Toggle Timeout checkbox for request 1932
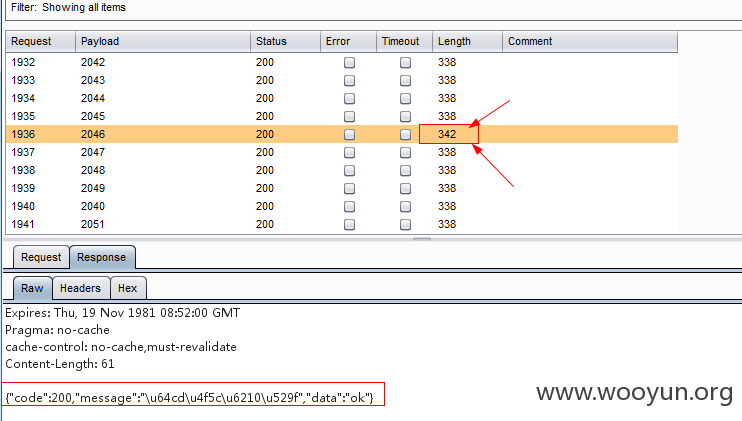Viewport: 742px width, 421px height. pyautogui.click(x=405, y=62)
